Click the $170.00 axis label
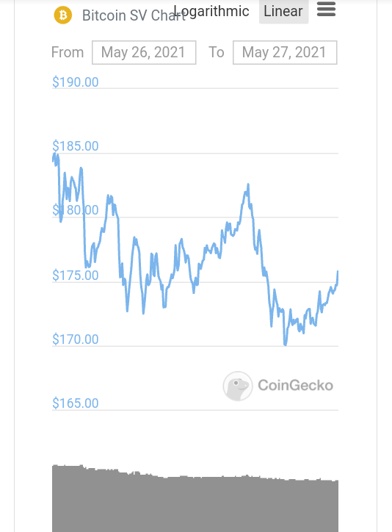Screen dimensions: 392x532 pyautogui.click(x=75, y=339)
